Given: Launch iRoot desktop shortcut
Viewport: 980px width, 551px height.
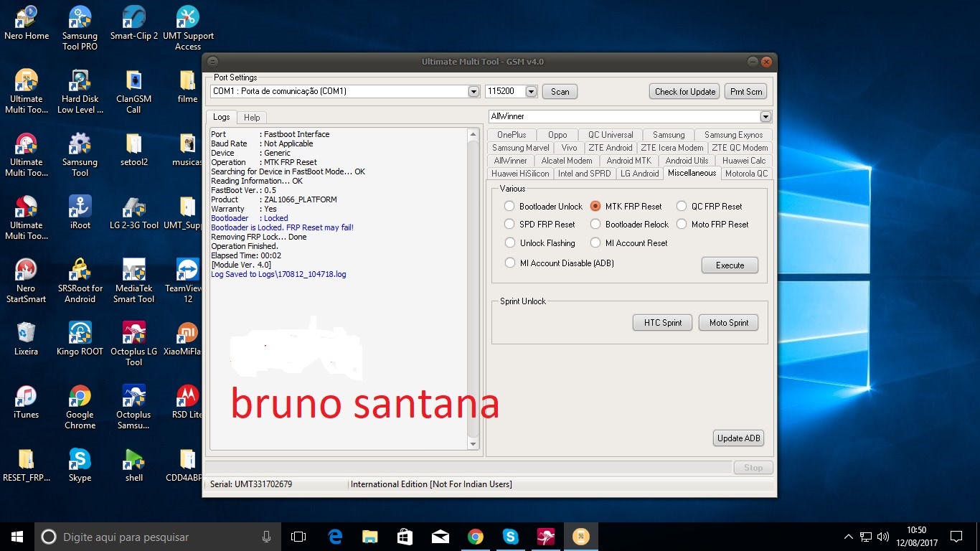Looking at the screenshot, I should click(x=80, y=212).
